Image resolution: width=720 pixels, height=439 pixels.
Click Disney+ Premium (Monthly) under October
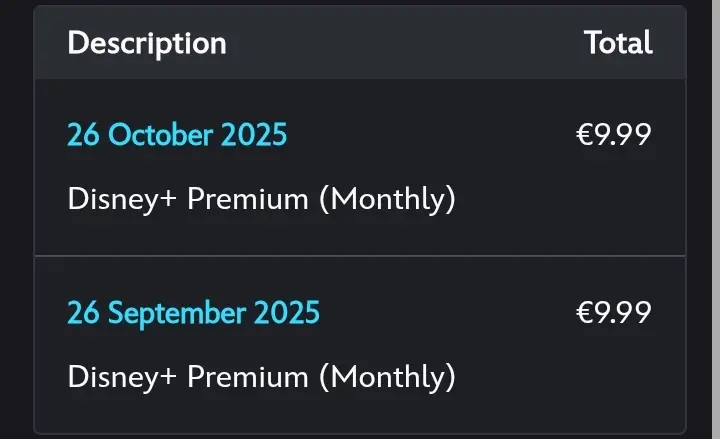[x=261, y=200]
